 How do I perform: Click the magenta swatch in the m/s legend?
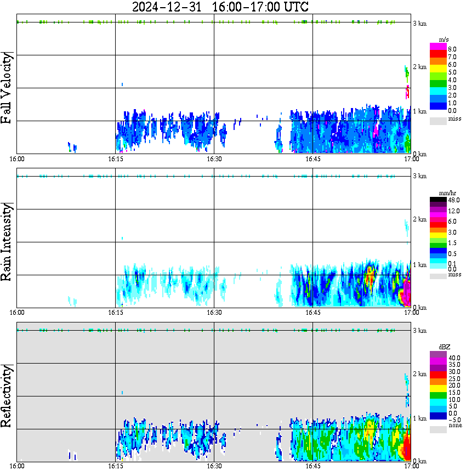tap(438, 47)
